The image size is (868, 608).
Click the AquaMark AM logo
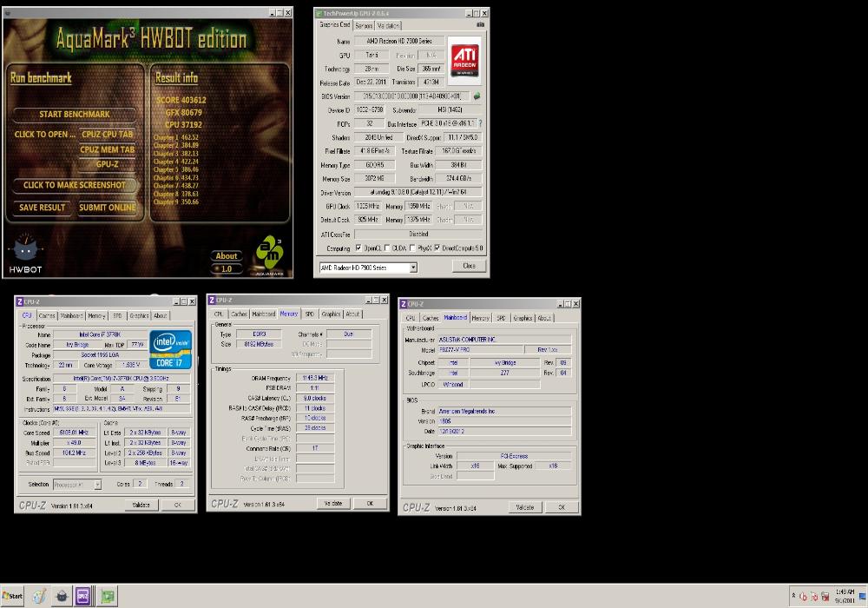click(x=270, y=254)
